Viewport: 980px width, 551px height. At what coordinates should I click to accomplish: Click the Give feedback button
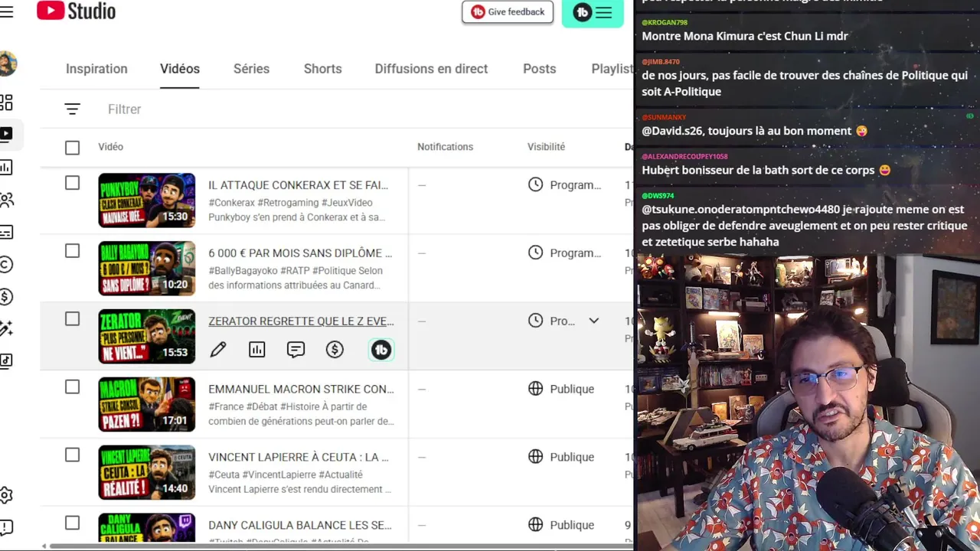pos(508,12)
